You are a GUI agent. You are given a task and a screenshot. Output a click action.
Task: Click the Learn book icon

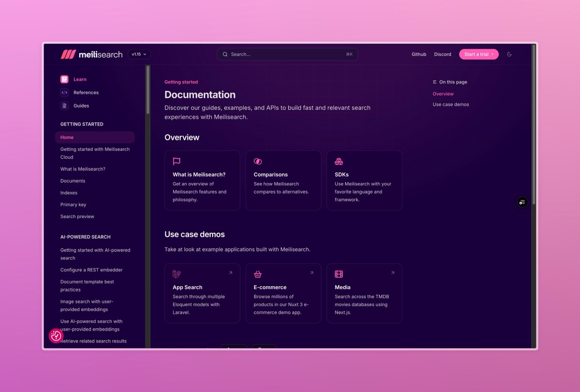(64, 79)
